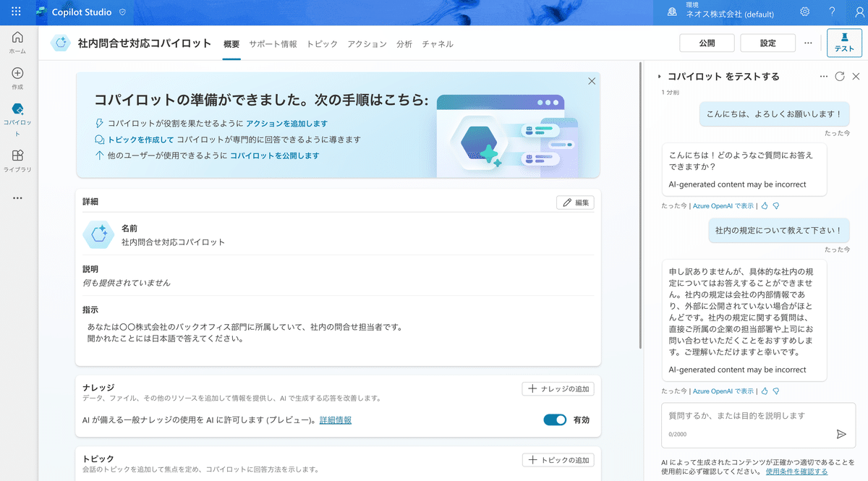Dismiss the getting-started banner
The width and height of the screenshot is (868, 481).
(x=592, y=81)
